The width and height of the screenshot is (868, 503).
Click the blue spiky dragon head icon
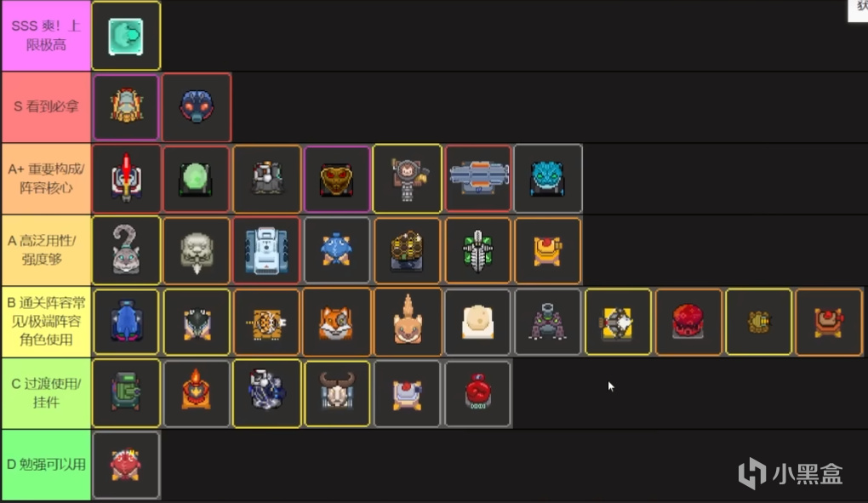[548, 178]
